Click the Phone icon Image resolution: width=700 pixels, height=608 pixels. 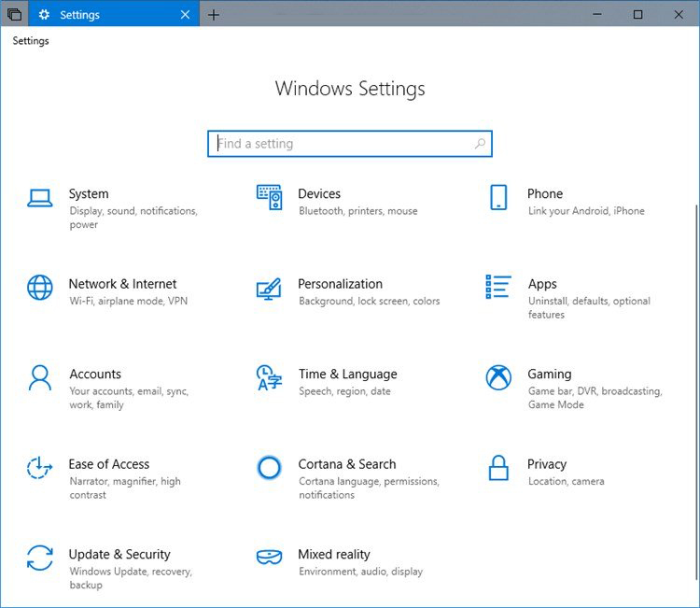coord(498,197)
